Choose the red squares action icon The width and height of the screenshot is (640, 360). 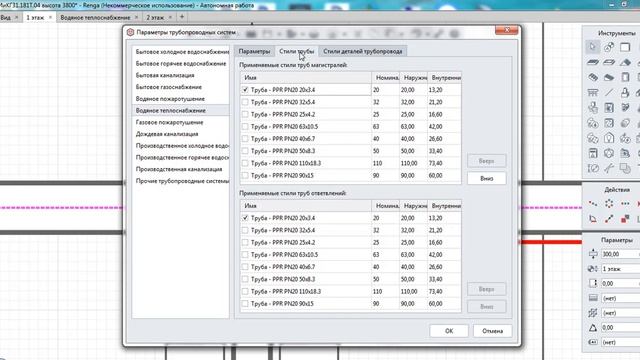tap(625, 219)
